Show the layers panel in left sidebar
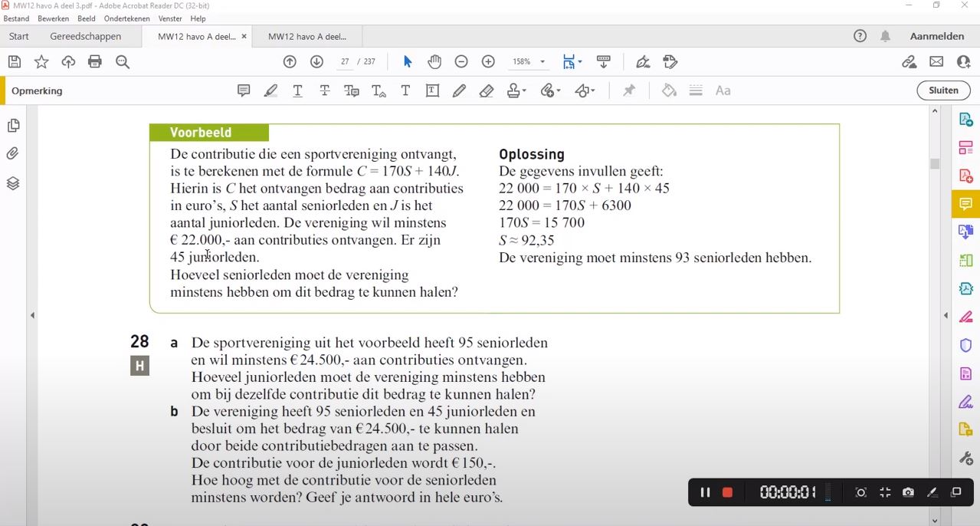 tap(13, 183)
